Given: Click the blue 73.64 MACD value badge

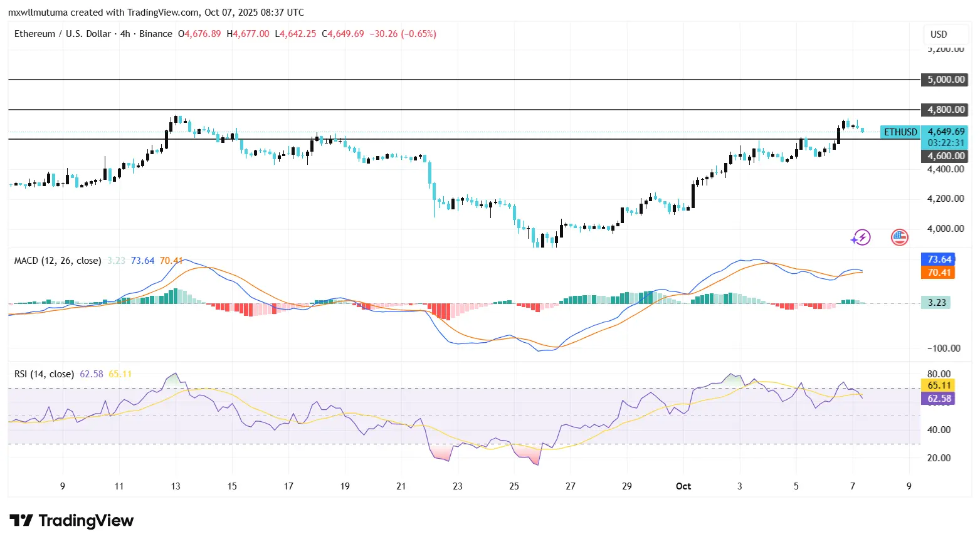Looking at the screenshot, I should pyautogui.click(x=938, y=259).
